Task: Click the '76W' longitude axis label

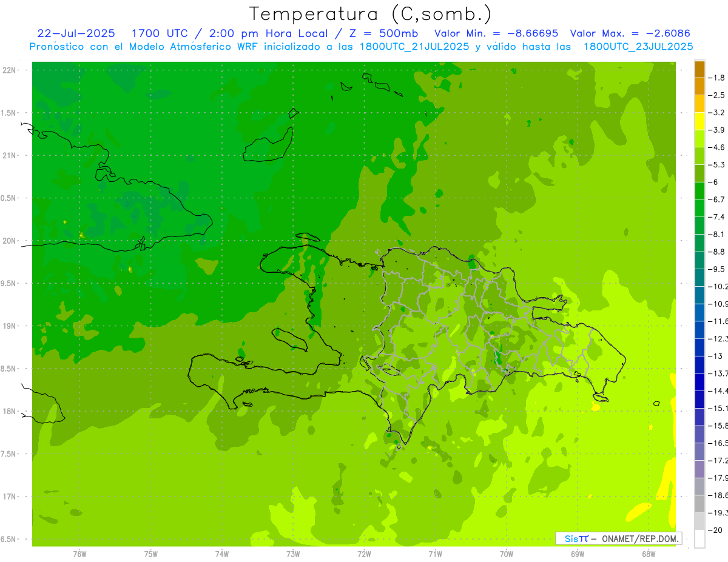Action: pos(79,554)
